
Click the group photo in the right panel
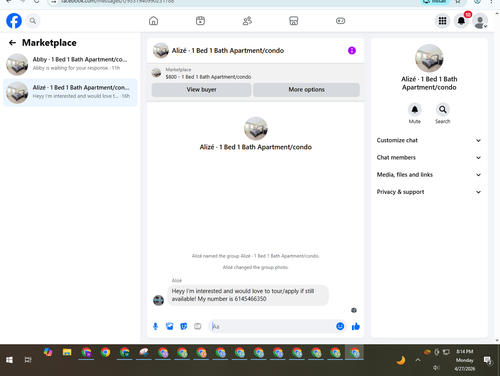[x=429, y=58]
